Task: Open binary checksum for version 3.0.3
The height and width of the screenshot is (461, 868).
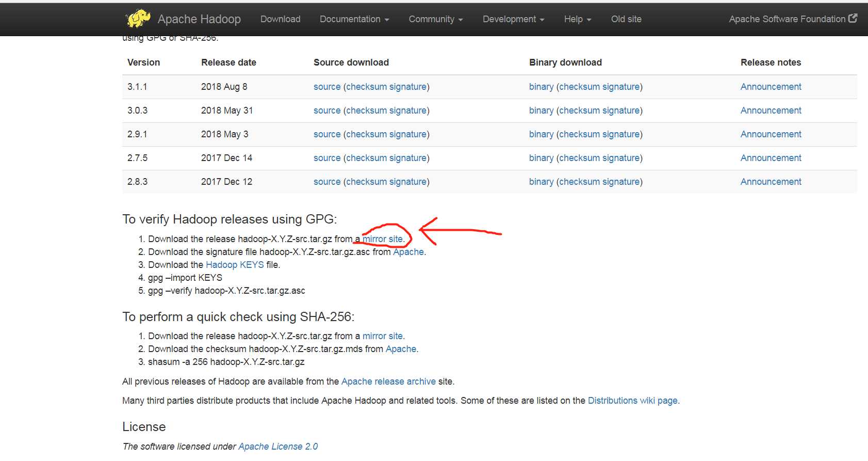Action: [579, 110]
